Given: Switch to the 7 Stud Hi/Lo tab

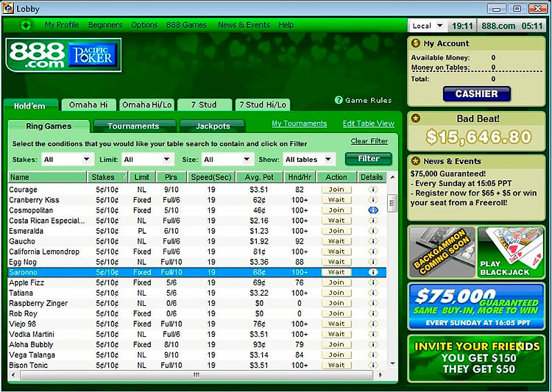Looking at the screenshot, I should tap(263, 104).
